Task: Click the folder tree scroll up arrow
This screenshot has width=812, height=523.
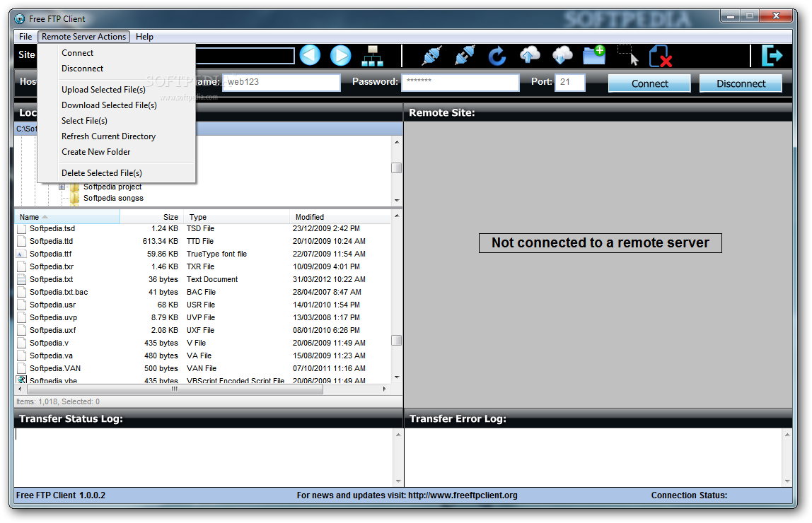Action: 397,142
